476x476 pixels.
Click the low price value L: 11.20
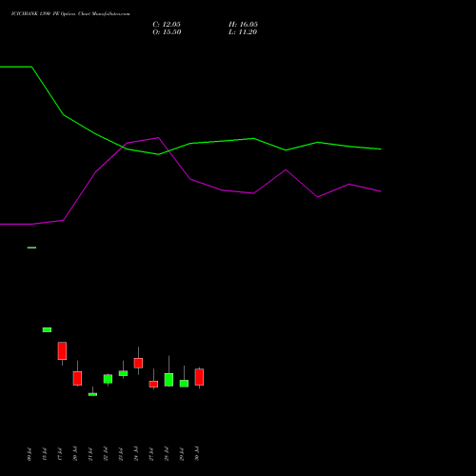coord(243,32)
